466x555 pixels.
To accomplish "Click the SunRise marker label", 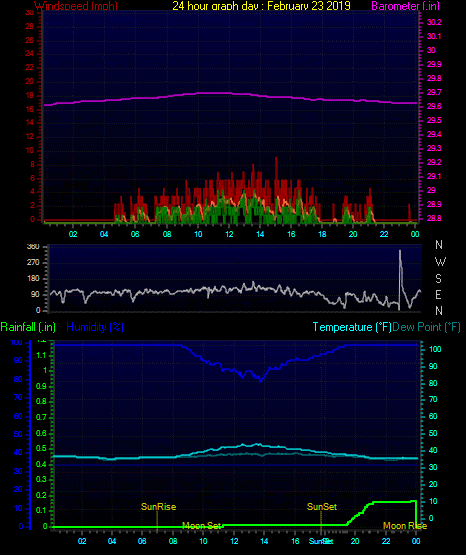I will [x=158, y=507].
